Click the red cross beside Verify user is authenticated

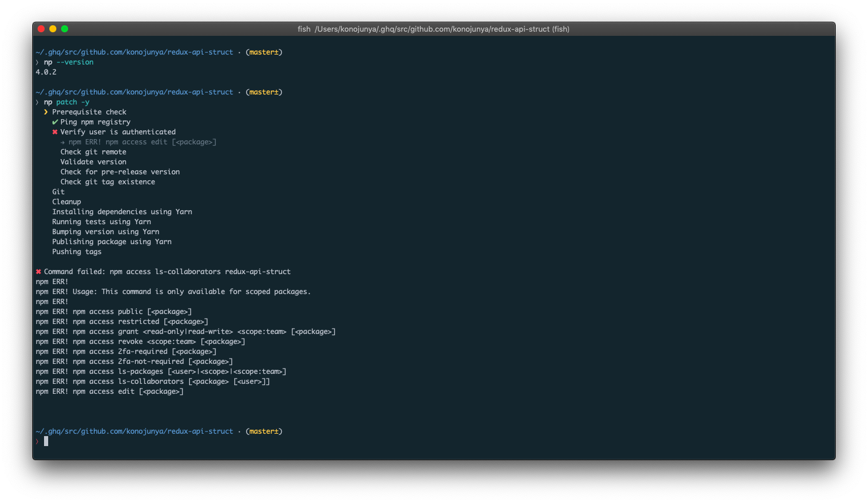[x=55, y=131]
